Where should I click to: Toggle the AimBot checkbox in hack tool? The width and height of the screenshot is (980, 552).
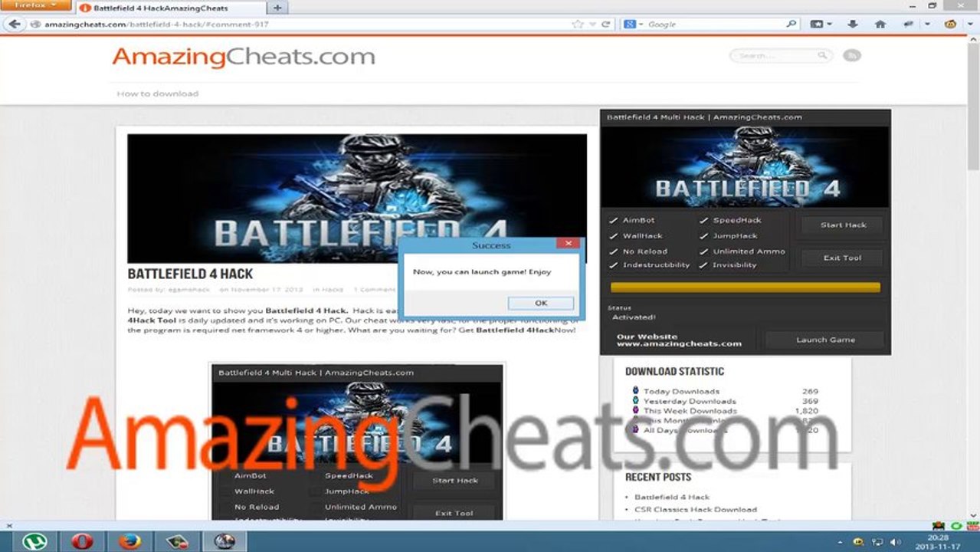coord(614,221)
